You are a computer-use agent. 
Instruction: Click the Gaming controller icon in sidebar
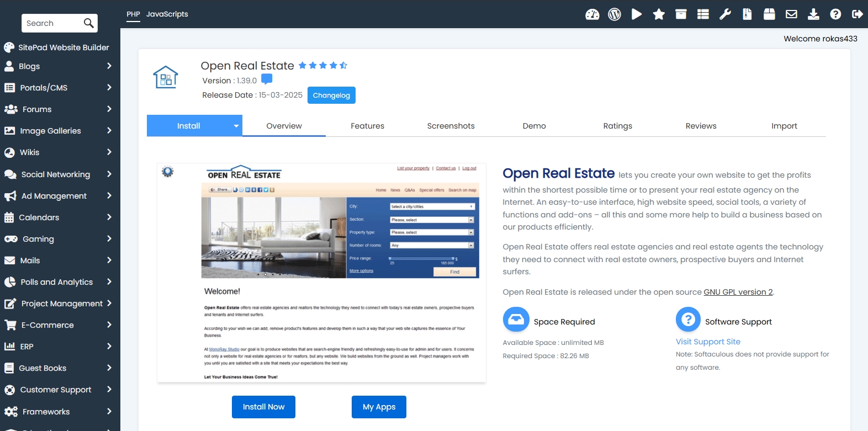11,239
